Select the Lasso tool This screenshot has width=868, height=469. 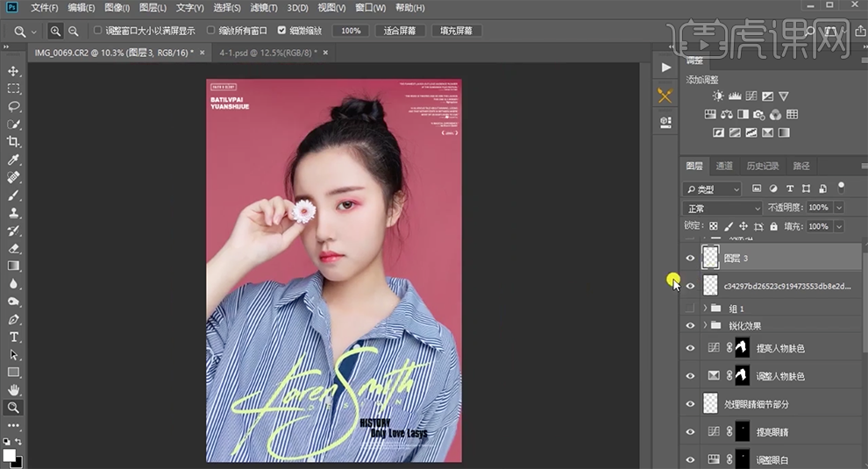14,106
